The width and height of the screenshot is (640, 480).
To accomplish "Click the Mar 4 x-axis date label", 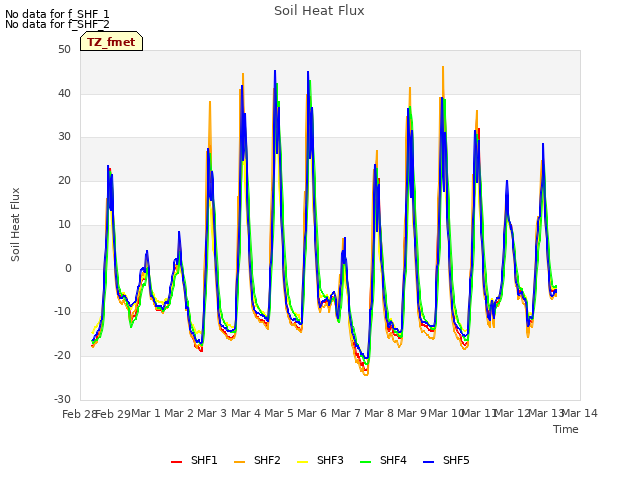I will [246, 413].
